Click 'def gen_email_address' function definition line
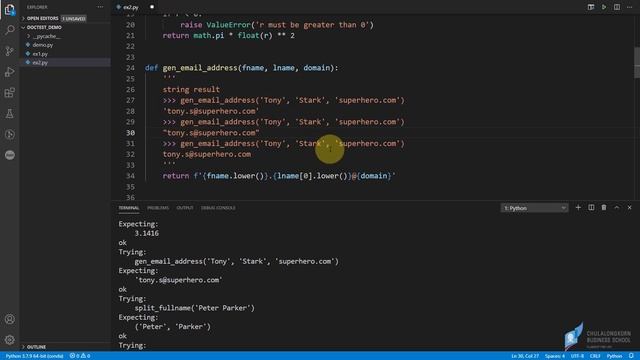 point(241,68)
